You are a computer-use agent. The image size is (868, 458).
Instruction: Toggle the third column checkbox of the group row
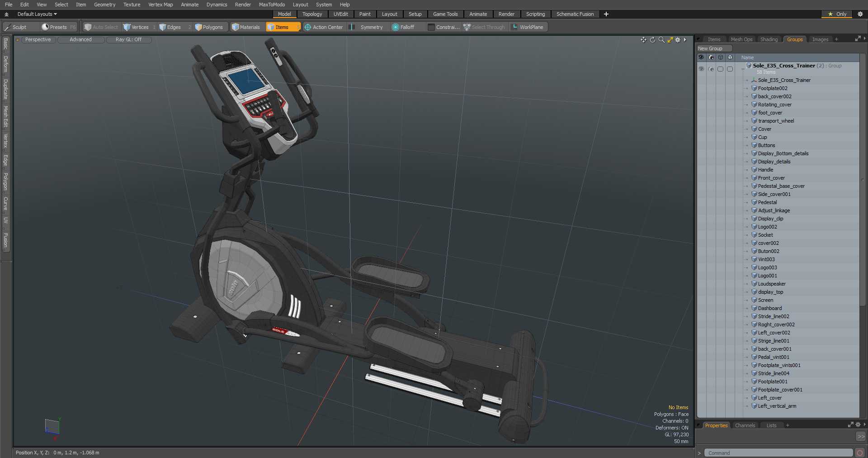[721, 69]
